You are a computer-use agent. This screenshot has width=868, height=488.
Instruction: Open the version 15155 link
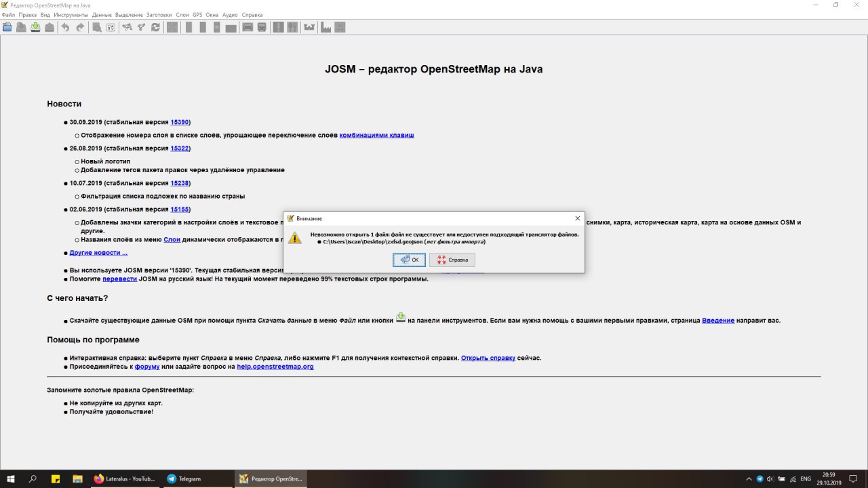[180, 209]
